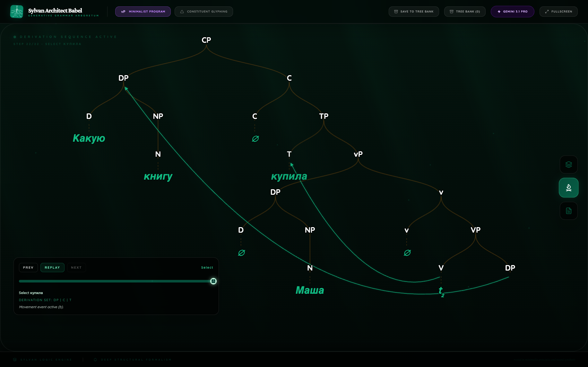The image size is (588, 367).
Task: Click the Sylvan Architect Babel tree logo
Action: click(17, 12)
